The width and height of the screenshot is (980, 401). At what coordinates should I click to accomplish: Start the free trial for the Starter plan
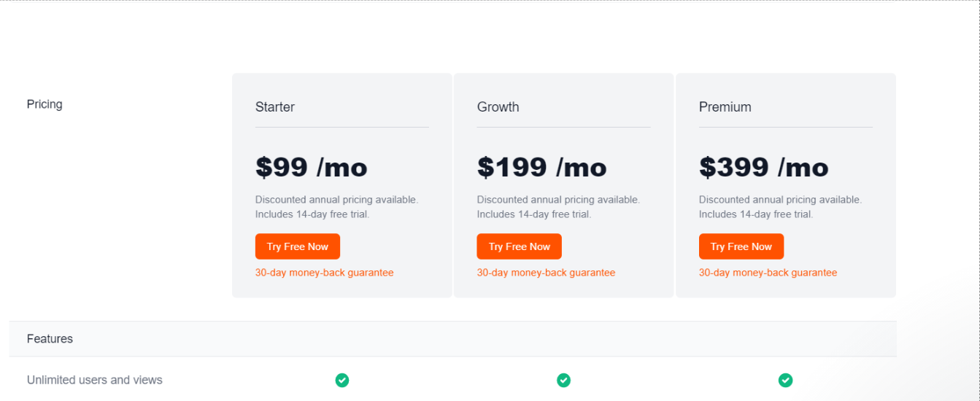tap(298, 246)
